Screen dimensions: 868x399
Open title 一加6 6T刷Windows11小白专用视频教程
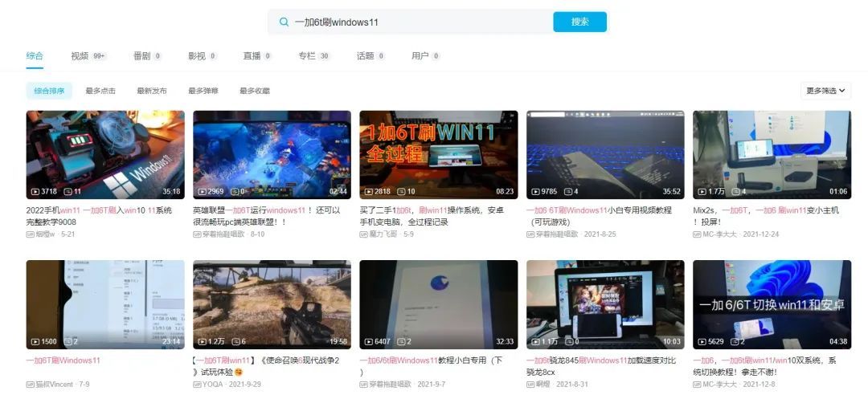(599, 216)
